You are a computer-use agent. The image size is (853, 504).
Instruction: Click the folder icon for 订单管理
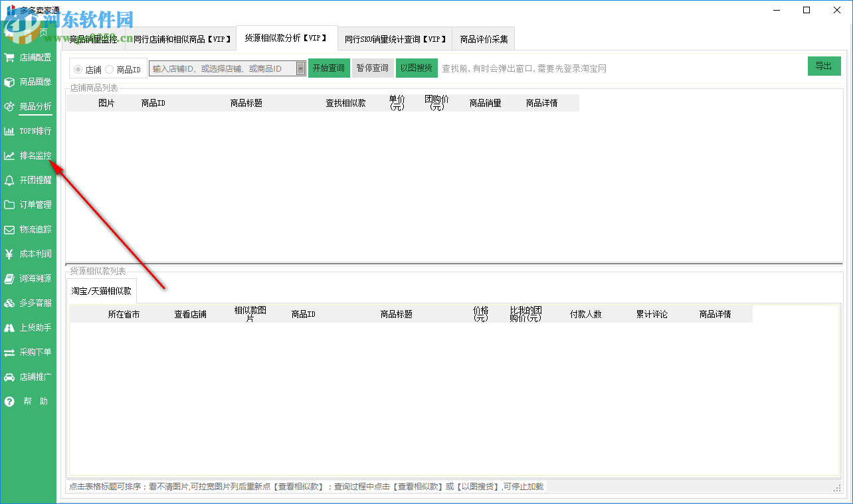9,205
